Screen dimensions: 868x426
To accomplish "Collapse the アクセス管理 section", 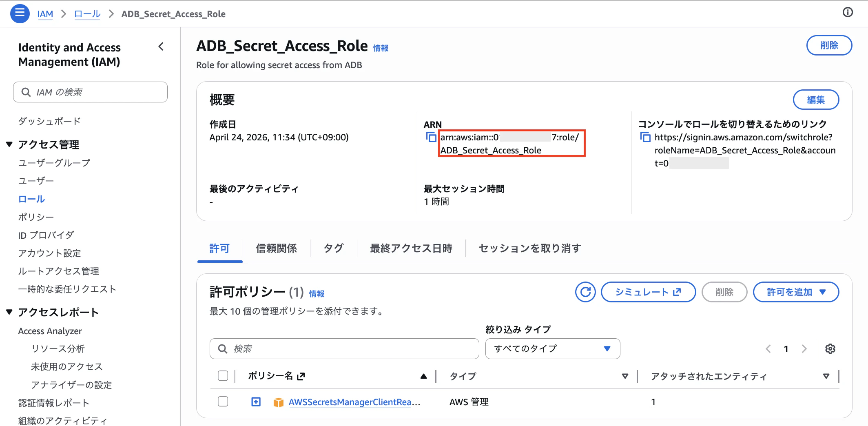I will (x=9, y=144).
